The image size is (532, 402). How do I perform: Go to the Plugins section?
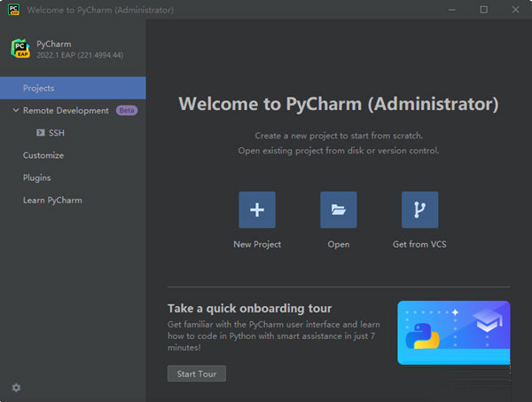click(x=37, y=177)
